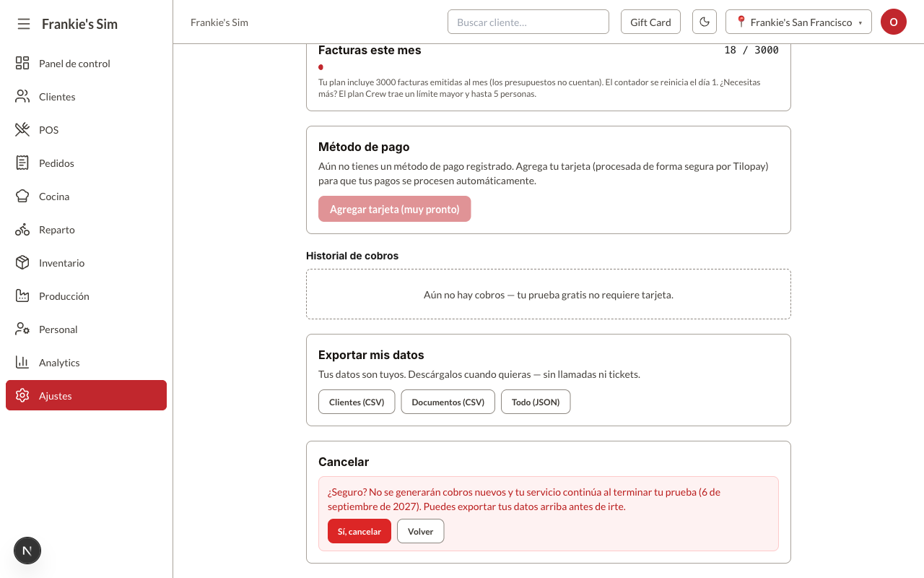Click the Cancelar section heading
The image size is (924, 578).
pyautogui.click(x=344, y=462)
